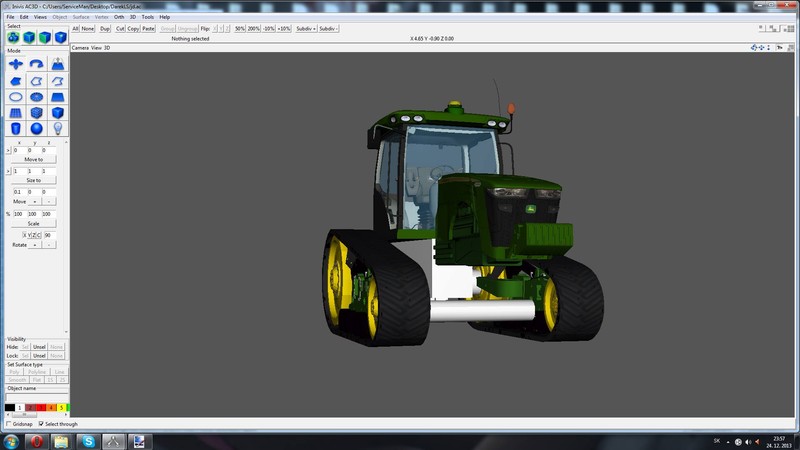Choose the filled Polygon draw tool

[x=16, y=81]
